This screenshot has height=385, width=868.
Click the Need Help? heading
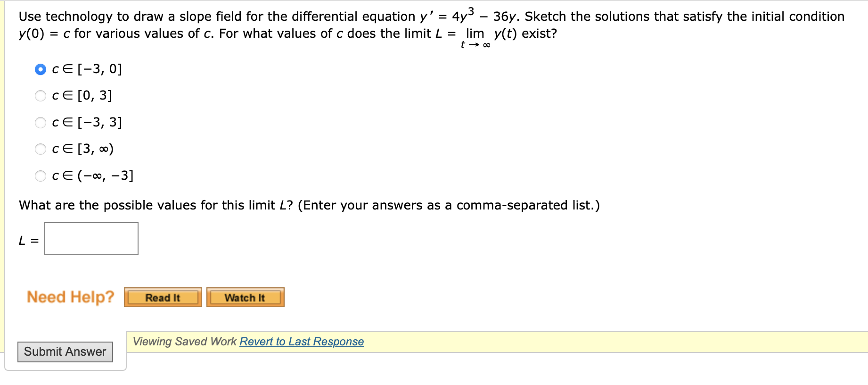70,296
